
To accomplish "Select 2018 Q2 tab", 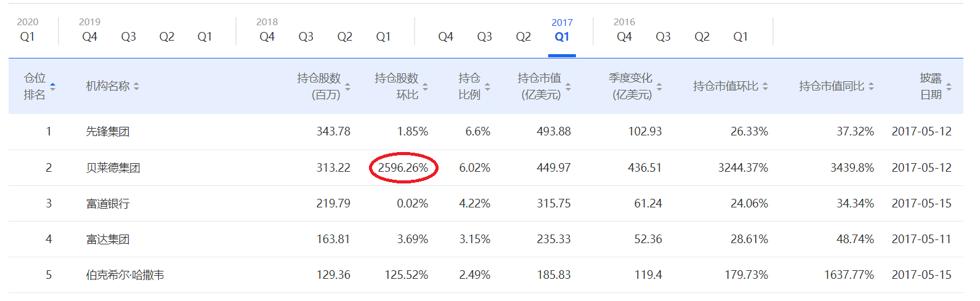I will click(344, 37).
